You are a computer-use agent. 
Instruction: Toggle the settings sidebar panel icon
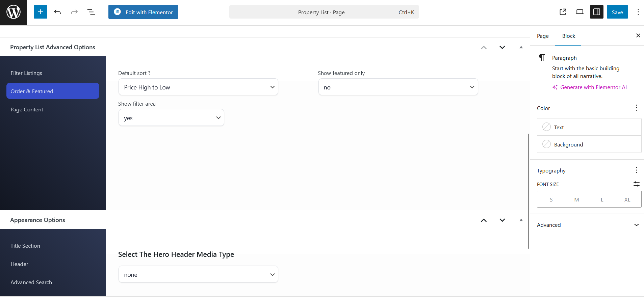point(596,12)
